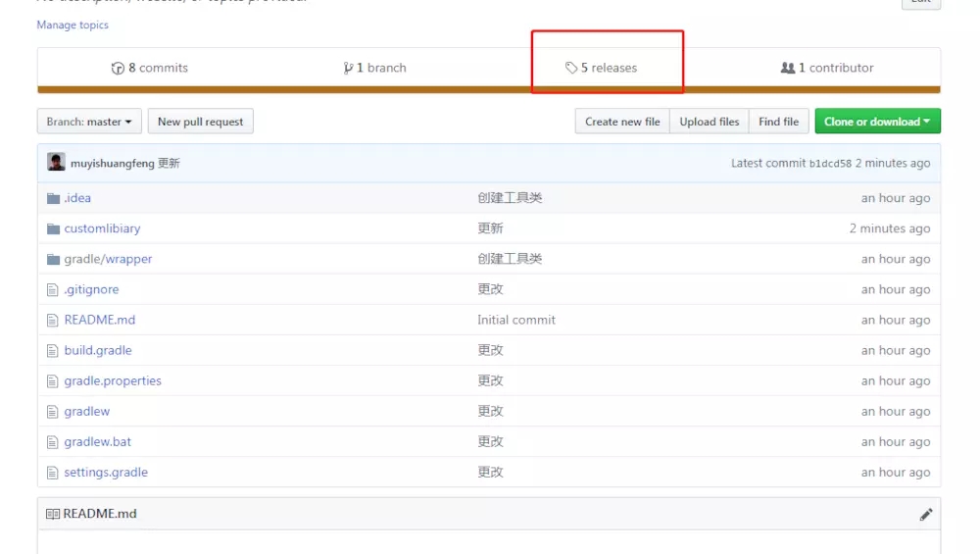Edit README with the pencil icon
980x554 pixels.
point(926,514)
